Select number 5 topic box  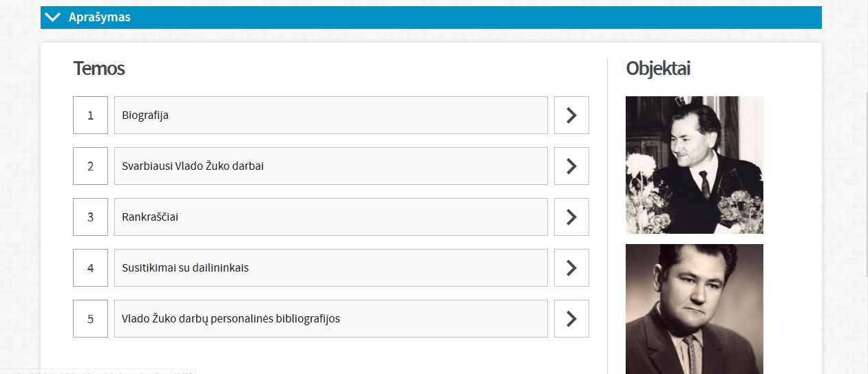click(90, 318)
